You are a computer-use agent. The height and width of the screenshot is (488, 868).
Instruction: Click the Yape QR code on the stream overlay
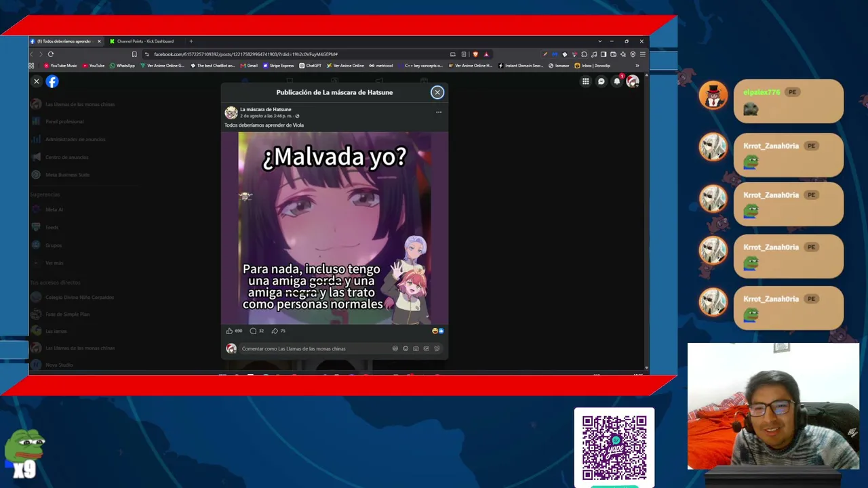(x=614, y=447)
